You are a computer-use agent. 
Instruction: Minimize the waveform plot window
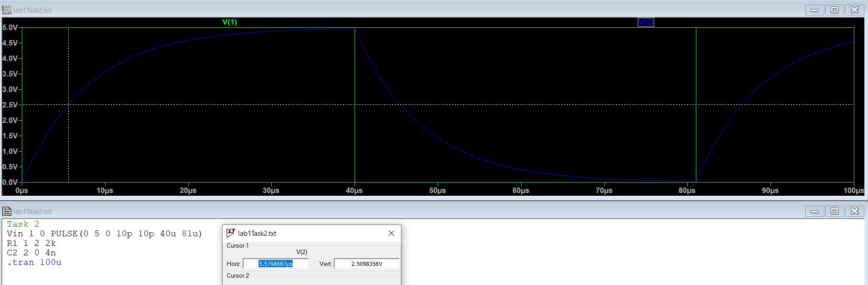coord(814,10)
